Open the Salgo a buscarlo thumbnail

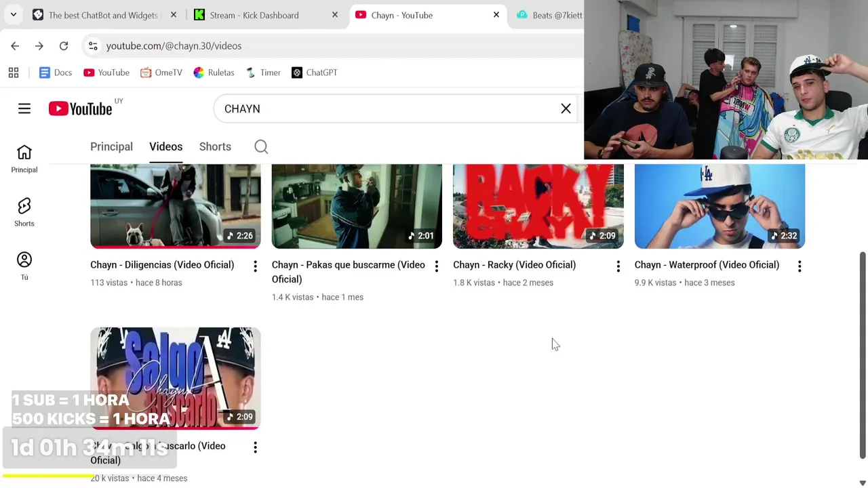click(x=176, y=378)
